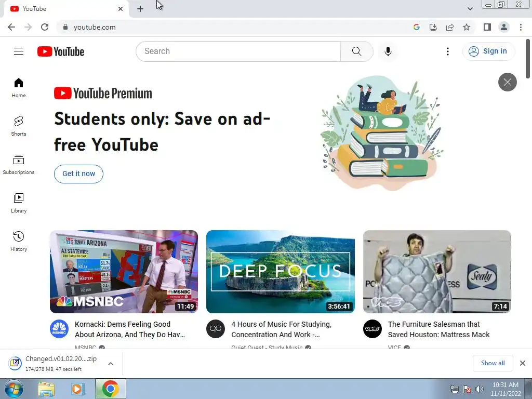Open Subscriptions from the sidebar
Screen dimensions: 532x399
click(19, 165)
